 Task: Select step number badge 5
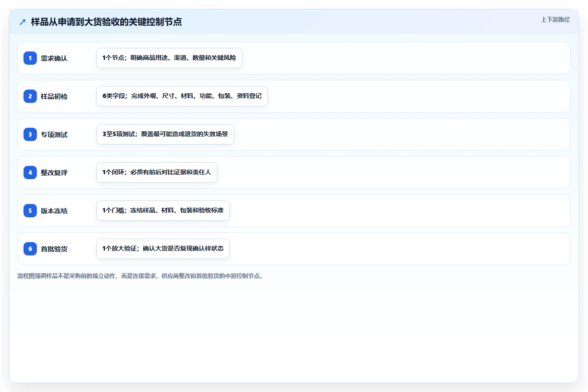30,211
